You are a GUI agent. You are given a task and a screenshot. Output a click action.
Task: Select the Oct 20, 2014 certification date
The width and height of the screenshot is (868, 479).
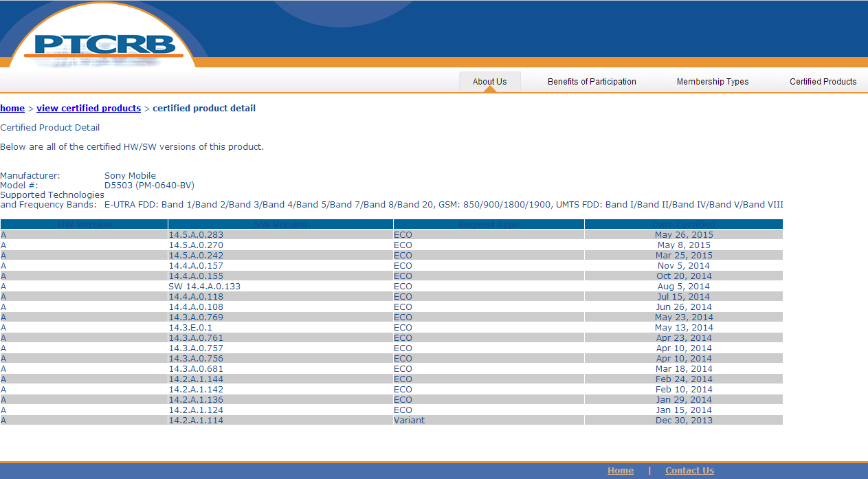(x=684, y=276)
